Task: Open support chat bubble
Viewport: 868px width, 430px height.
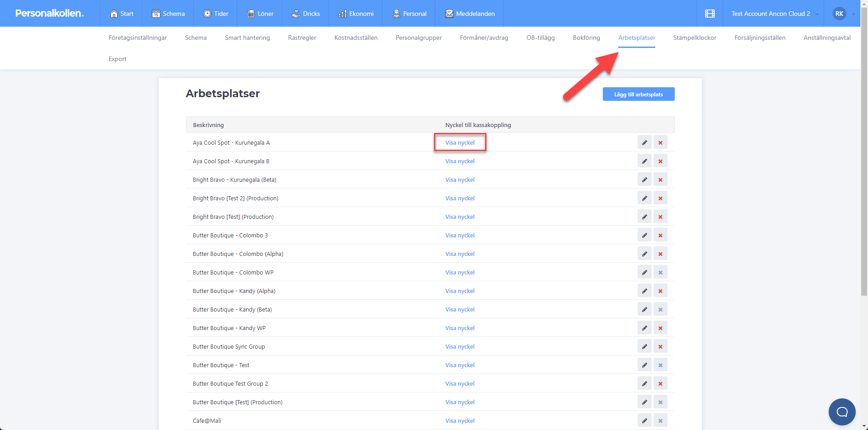Action: coord(842,411)
